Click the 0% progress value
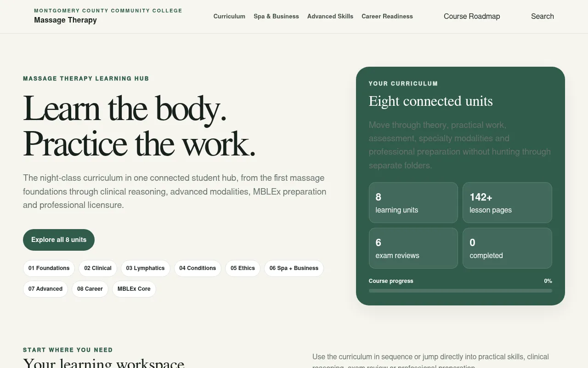The width and height of the screenshot is (588, 368). pyautogui.click(x=548, y=281)
